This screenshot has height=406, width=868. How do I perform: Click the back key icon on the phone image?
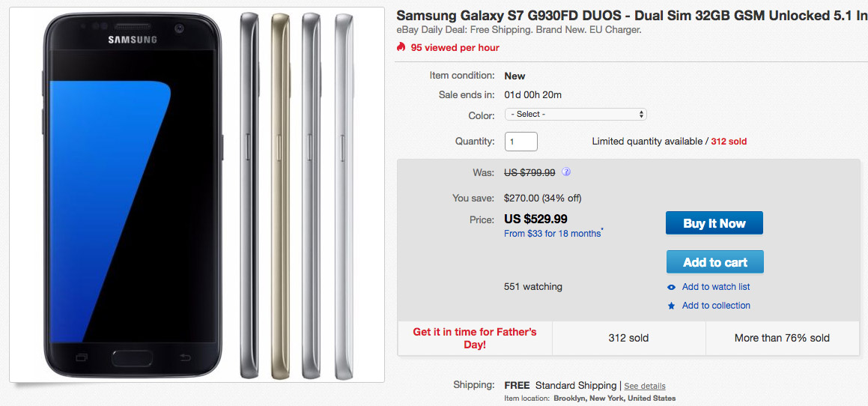186,356
